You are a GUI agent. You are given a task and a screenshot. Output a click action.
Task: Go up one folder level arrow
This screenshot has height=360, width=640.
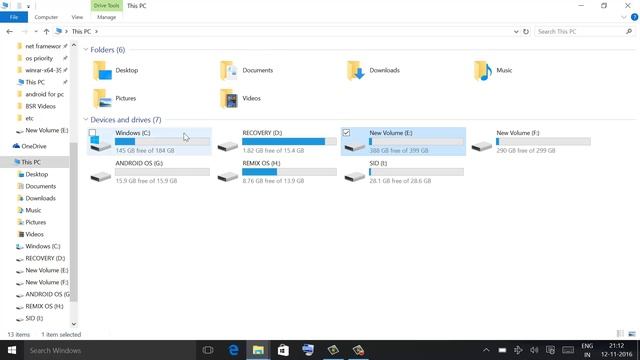(x=47, y=31)
